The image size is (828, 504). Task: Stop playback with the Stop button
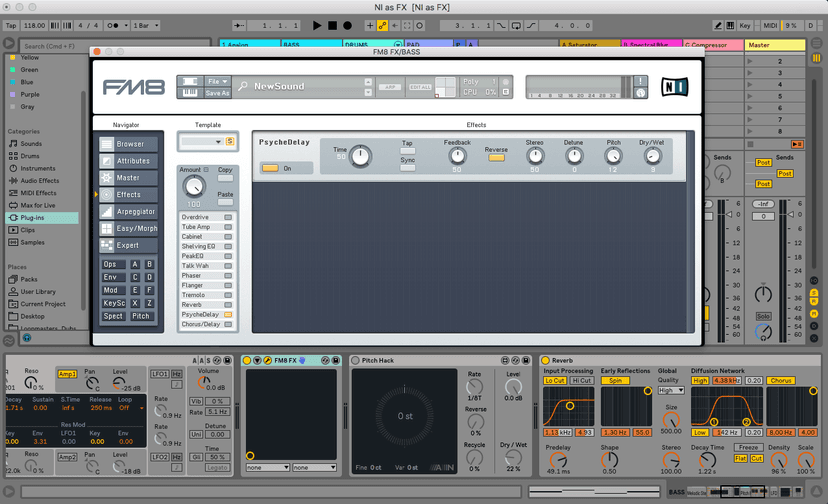pos(332,25)
